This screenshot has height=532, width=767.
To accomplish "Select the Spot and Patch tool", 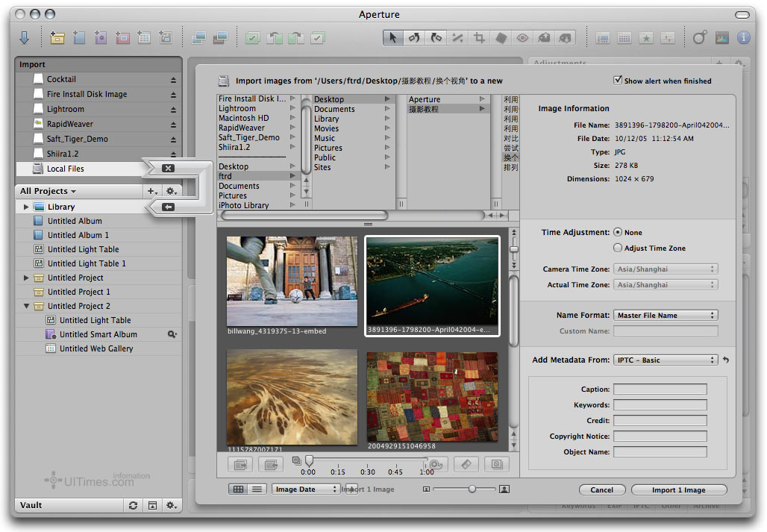I will 501,37.
